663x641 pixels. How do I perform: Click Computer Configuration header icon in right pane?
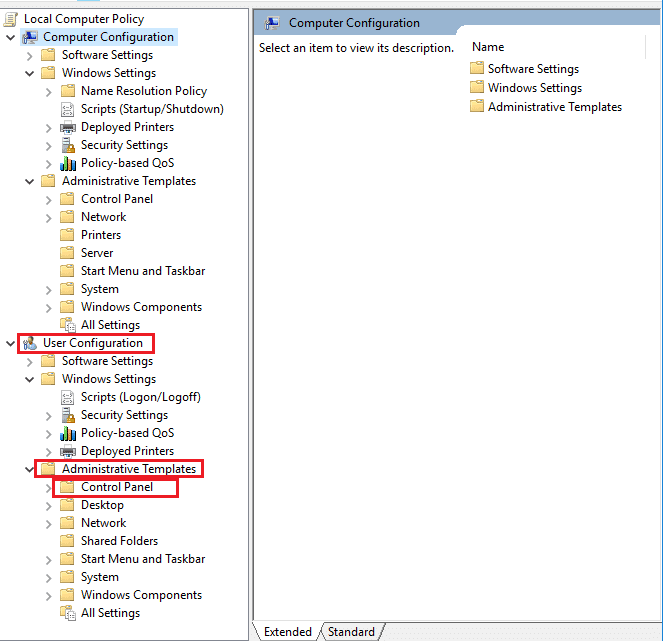[272, 23]
